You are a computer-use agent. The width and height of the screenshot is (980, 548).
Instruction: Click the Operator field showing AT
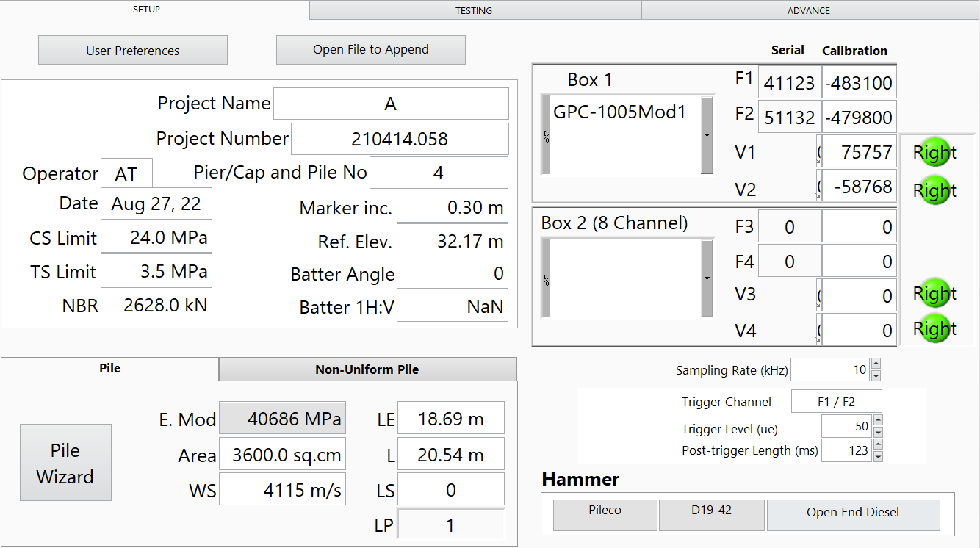tap(126, 174)
